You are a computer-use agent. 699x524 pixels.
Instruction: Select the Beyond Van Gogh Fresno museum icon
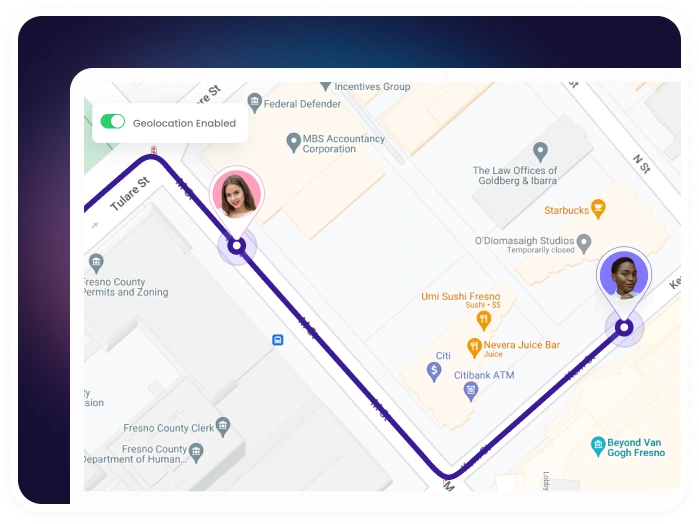(597, 446)
